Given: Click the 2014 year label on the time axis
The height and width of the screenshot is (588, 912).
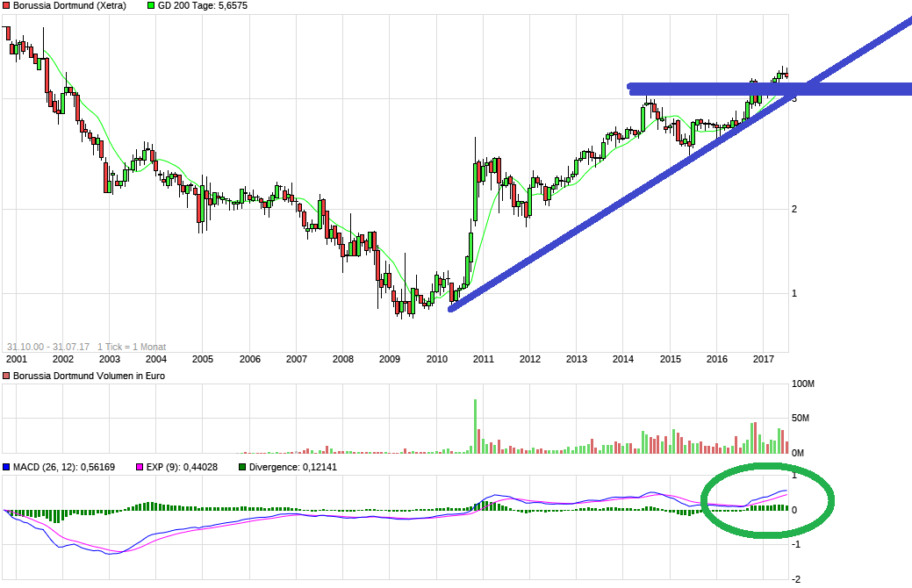Looking at the screenshot, I should click(623, 360).
